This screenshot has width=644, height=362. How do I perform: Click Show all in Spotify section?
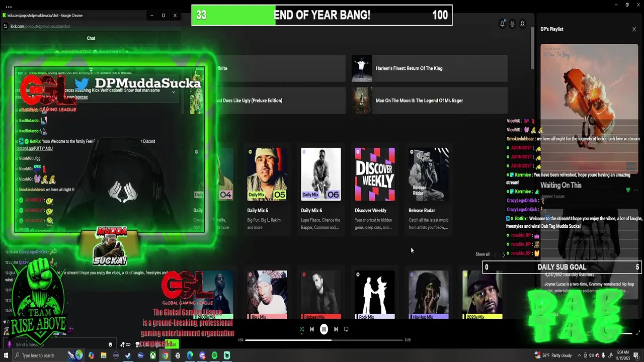click(482, 254)
